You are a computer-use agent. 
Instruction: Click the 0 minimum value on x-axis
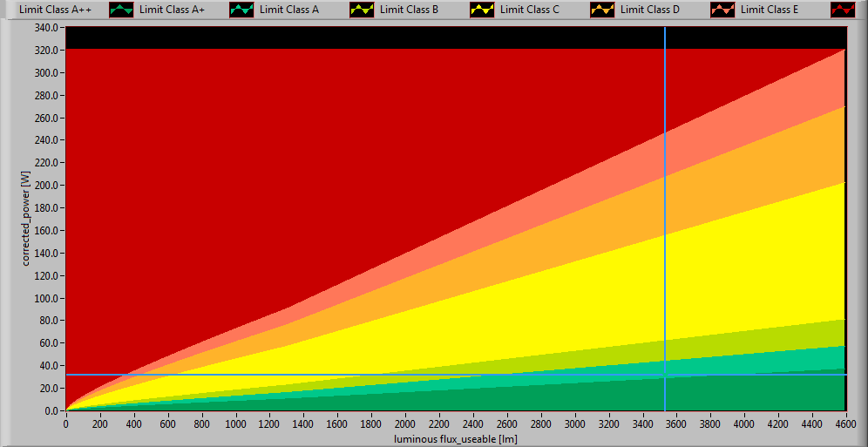tap(66, 423)
